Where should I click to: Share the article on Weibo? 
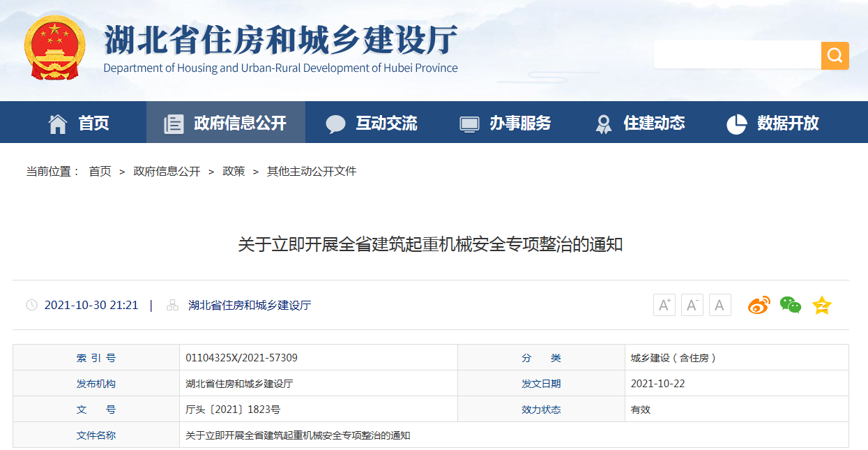(759, 304)
